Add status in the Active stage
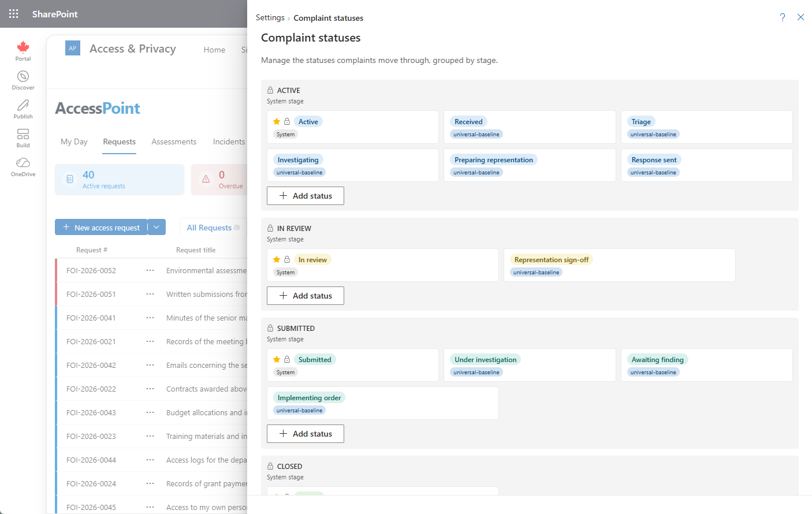This screenshot has height=514, width=812. coord(306,196)
